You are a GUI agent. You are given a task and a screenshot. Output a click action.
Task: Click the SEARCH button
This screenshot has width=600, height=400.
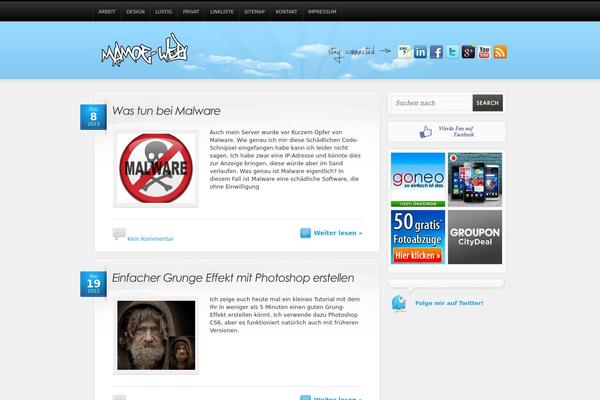488,103
